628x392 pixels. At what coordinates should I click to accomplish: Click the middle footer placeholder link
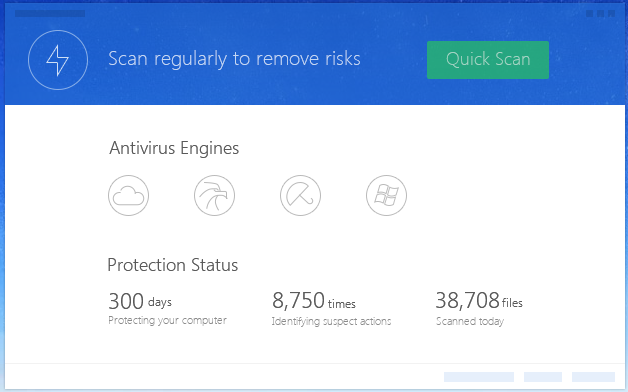[x=543, y=377]
